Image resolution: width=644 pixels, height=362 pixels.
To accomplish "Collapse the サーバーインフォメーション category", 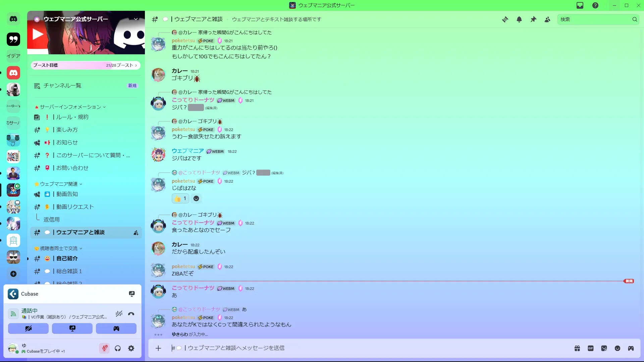I will coord(70,107).
